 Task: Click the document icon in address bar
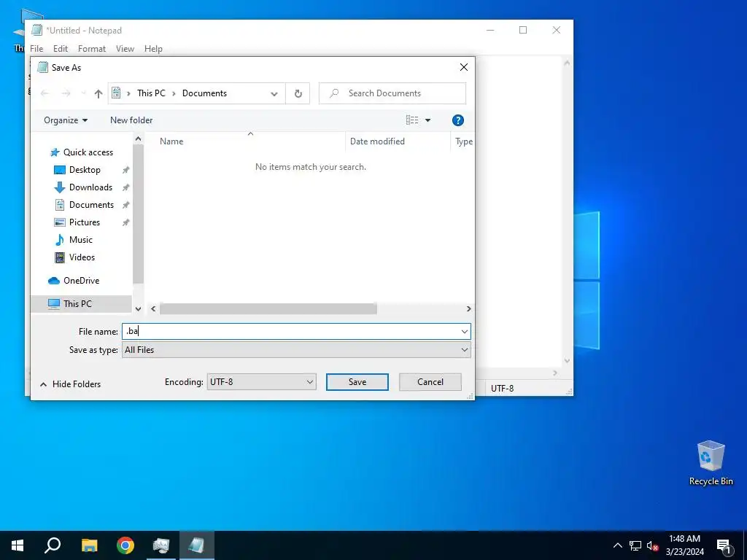(116, 93)
